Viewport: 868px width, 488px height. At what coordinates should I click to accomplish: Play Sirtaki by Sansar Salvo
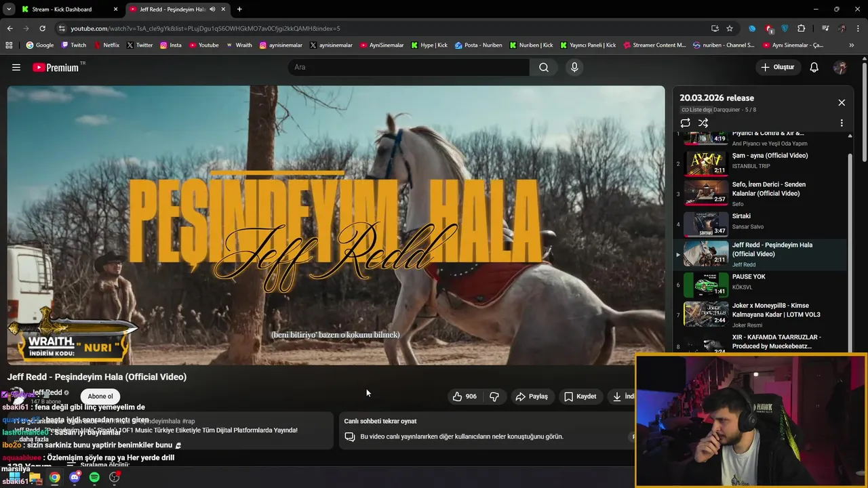[x=761, y=223]
